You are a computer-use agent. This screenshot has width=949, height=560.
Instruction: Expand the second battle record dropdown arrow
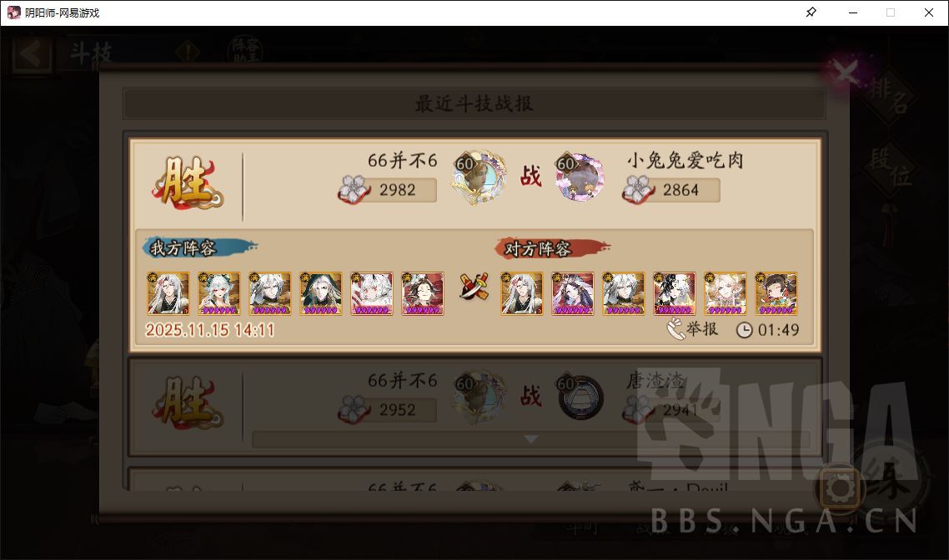530,439
